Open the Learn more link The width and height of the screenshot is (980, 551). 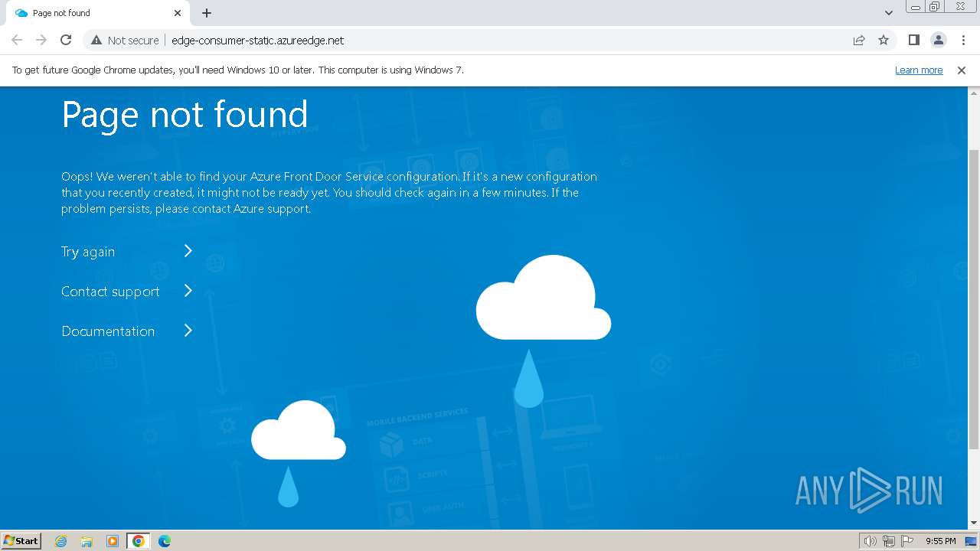(x=919, y=70)
